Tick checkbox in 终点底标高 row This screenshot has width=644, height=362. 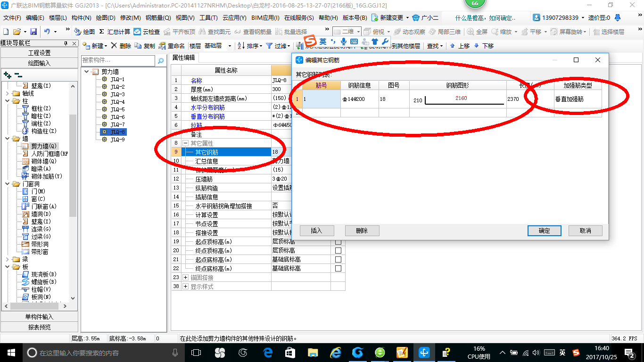tap(338, 269)
